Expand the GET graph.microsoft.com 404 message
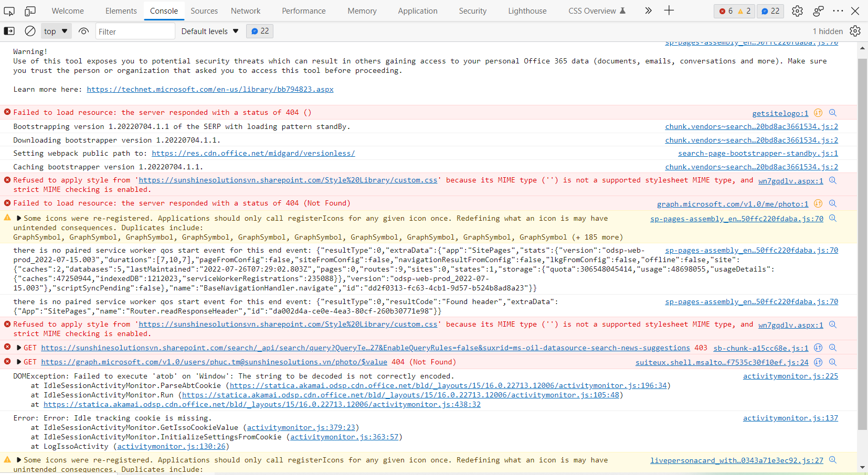Screen dimensions: 868x475 19,362
